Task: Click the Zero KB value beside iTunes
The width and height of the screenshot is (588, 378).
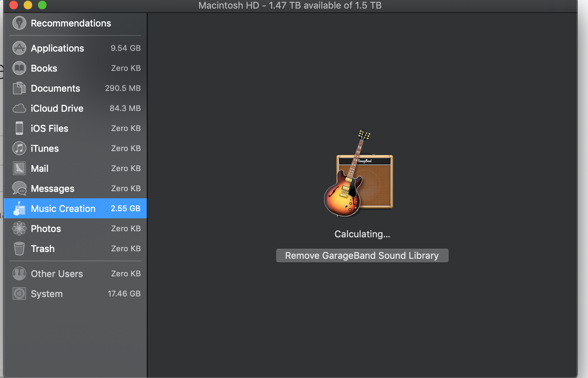Action: click(x=126, y=149)
